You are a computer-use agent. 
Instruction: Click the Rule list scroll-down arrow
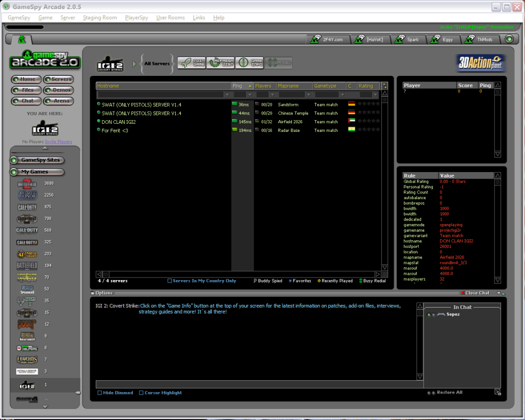(x=498, y=281)
